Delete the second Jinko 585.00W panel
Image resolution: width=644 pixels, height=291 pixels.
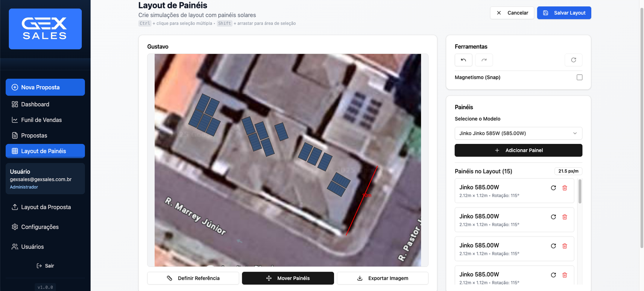pyautogui.click(x=565, y=217)
